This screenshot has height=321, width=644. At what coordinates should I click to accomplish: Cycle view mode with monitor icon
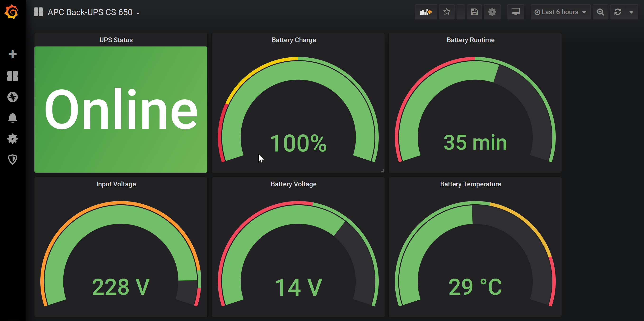515,12
